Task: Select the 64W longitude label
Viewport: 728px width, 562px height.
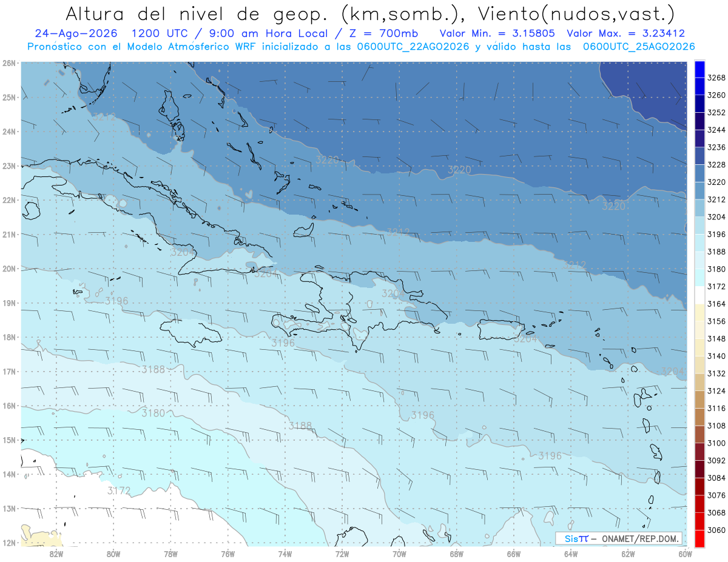Action: coord(571,554)
